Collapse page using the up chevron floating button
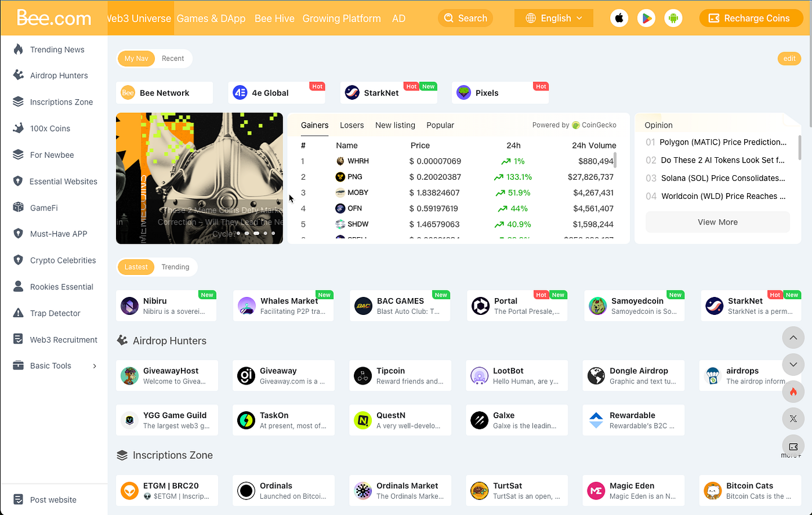Image resolution: width=812 pixels, height=515 pixels. 793,338
